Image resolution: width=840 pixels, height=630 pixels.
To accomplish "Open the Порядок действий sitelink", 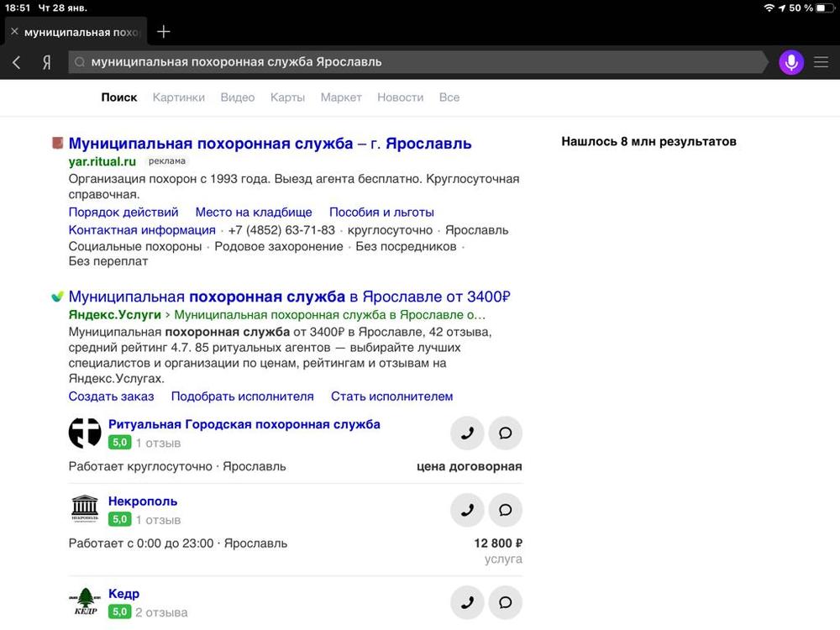I will (x=123, y=213).
